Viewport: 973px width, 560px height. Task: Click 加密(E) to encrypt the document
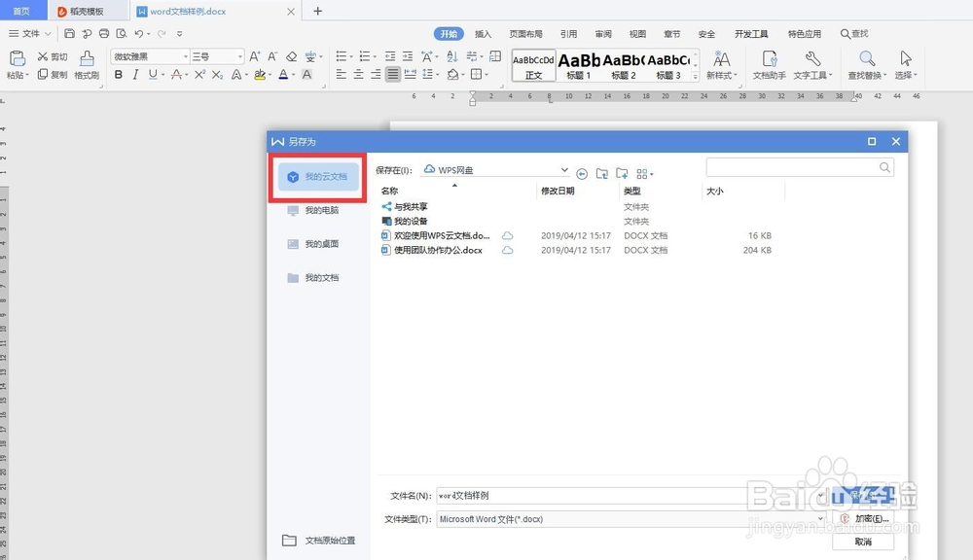(865, 517)
